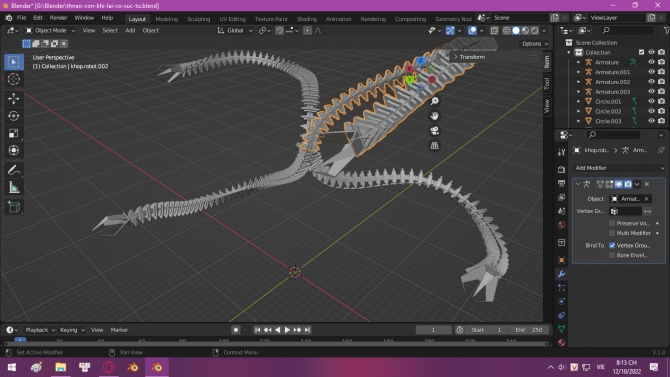Hide Armature.001 with eye icon

(651, 72)
